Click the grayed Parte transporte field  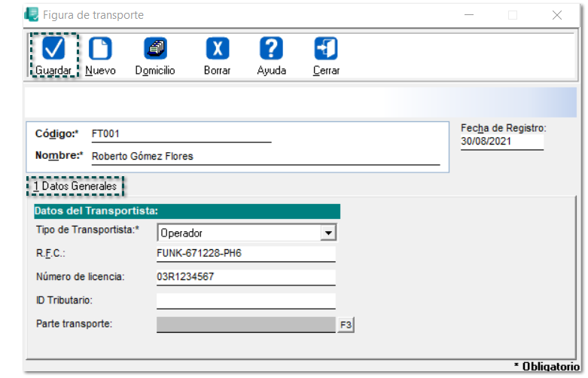(x=245, y=325)
